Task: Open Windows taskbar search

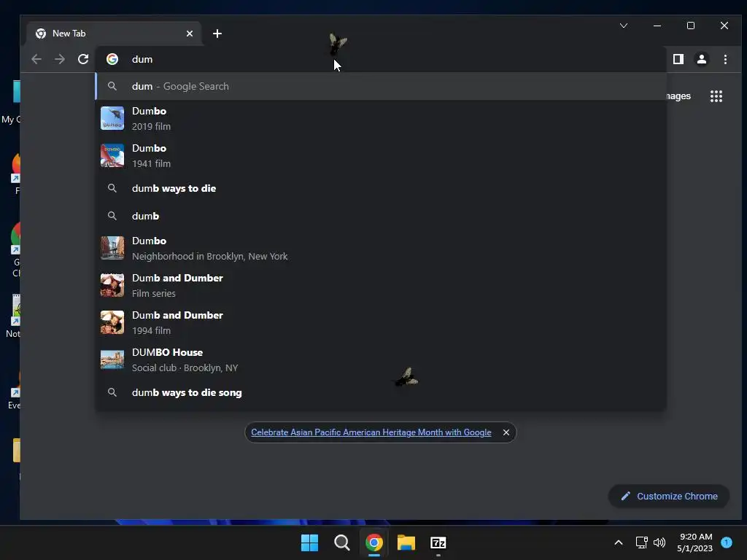Action: tap(341, 542)
